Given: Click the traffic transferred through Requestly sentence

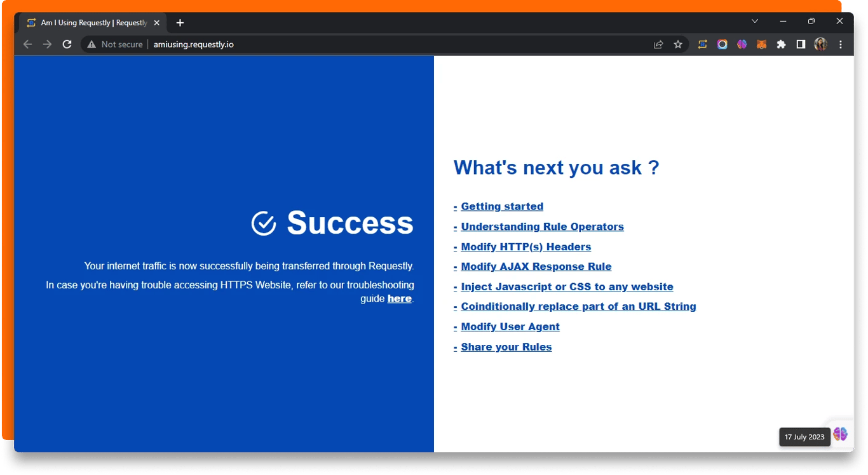Looking at the screenshot, I should click(249, 266).
